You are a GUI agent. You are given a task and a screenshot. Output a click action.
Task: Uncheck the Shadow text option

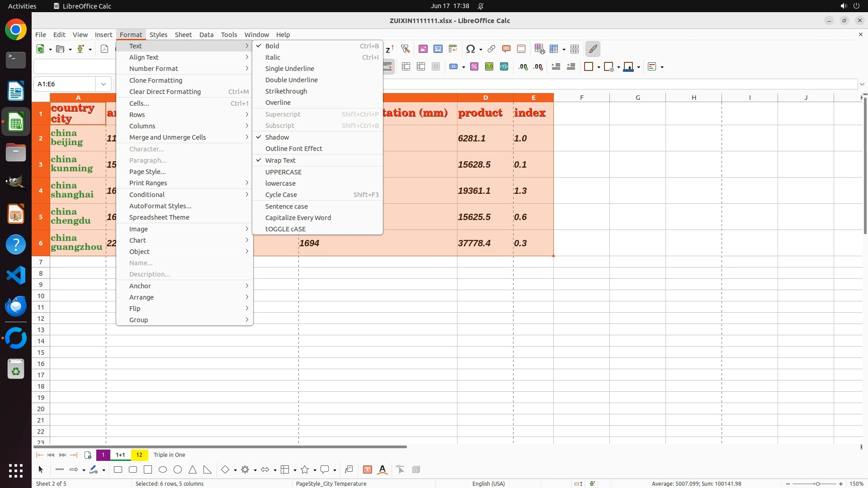pos(277,137)
